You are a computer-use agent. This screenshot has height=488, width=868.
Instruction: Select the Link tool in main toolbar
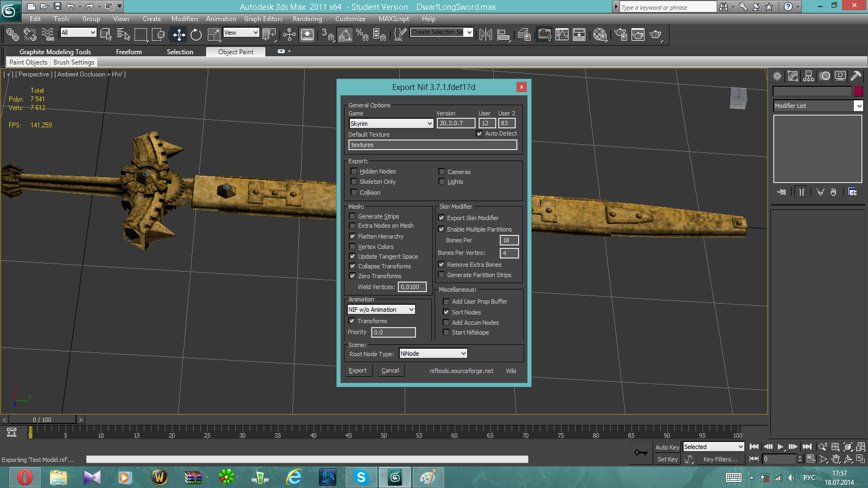[x=12, y=35]
